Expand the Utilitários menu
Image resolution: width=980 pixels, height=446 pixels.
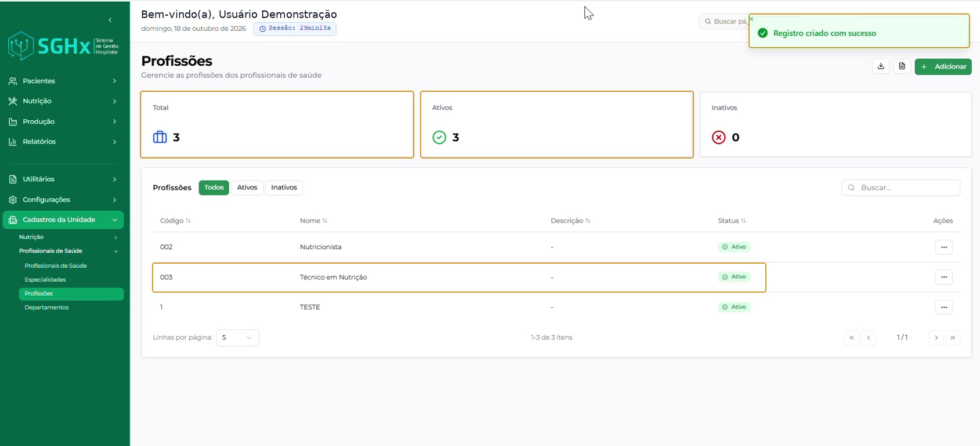tap(63, 179)
